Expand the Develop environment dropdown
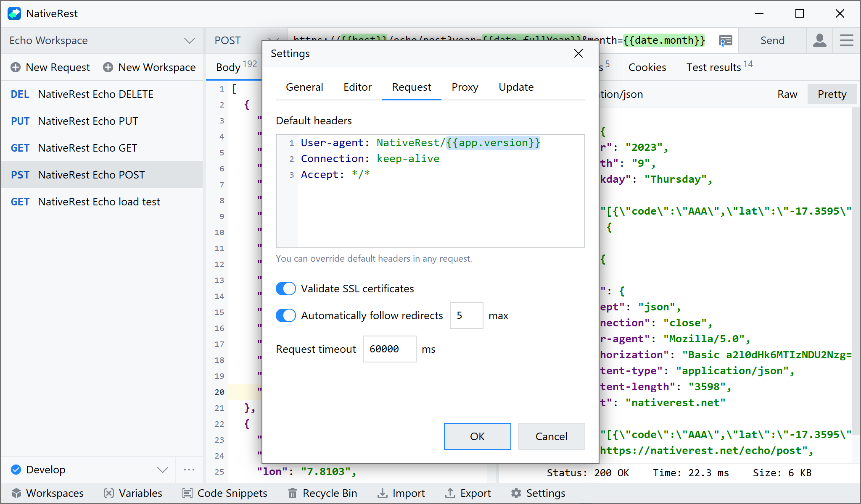The height and width of the screenshot is (504, 861). [163, 470]
